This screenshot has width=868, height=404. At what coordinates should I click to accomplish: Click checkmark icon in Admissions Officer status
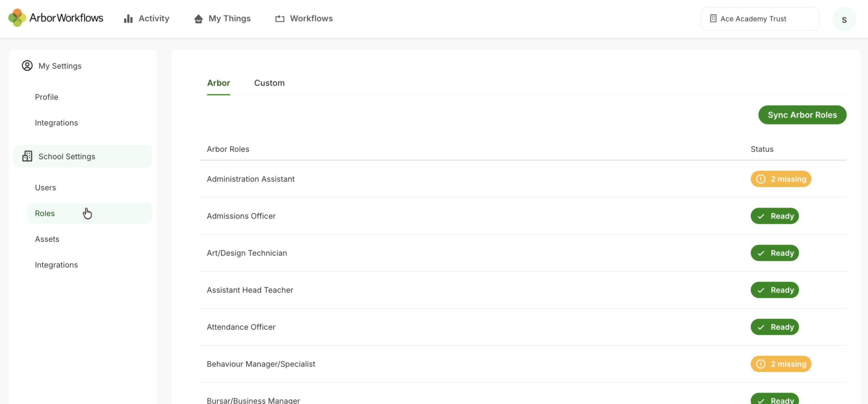coord(761,216)
